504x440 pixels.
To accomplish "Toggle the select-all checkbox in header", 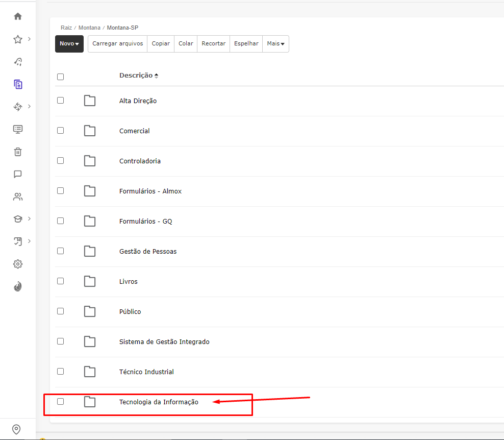I will pos(61,77).
